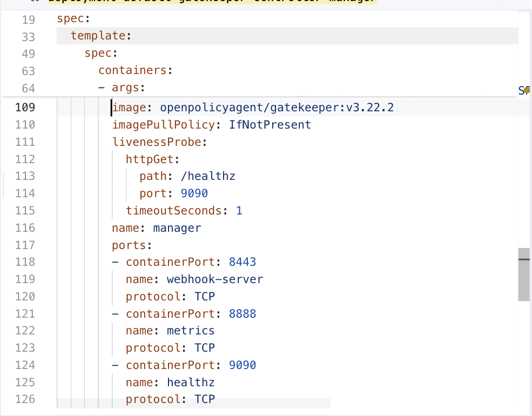The image size is (532, 416).
Task: Select the sticky '- args:' header line
Action: point(122,88)
